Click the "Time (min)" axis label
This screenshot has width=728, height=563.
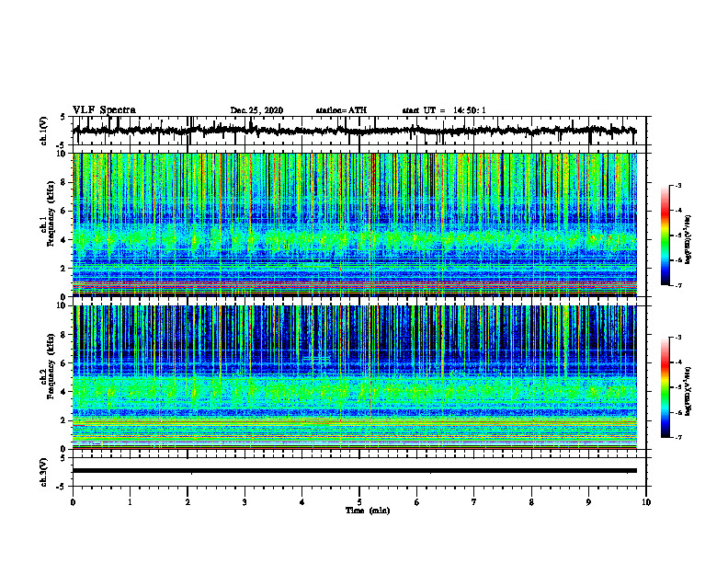(368, 511)
